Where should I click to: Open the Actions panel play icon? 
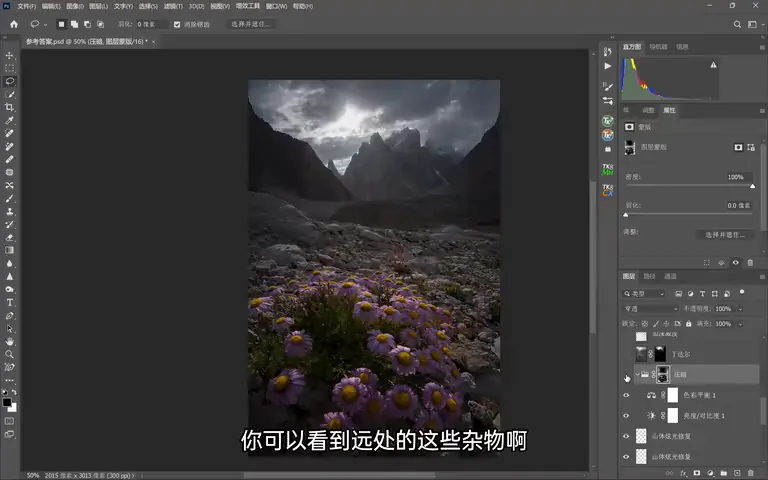608,66
